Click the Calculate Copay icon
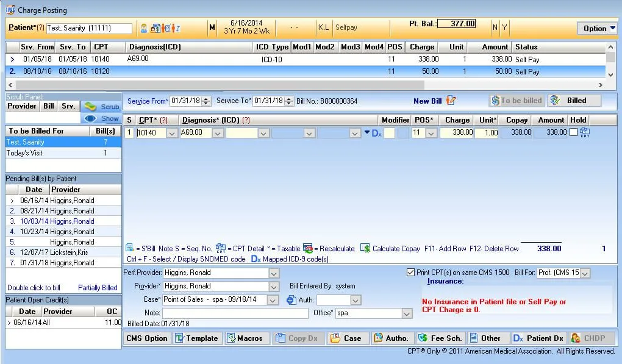622x364 pixels. pos(365,248)
